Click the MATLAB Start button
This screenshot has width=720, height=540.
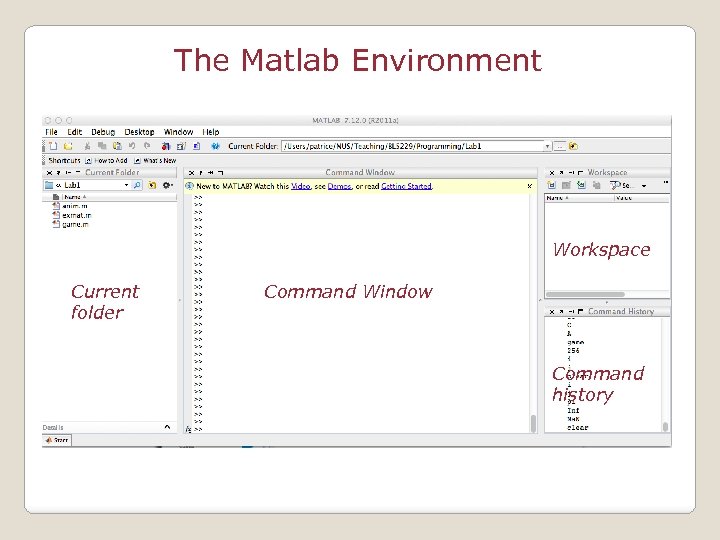tap(57, 440)
